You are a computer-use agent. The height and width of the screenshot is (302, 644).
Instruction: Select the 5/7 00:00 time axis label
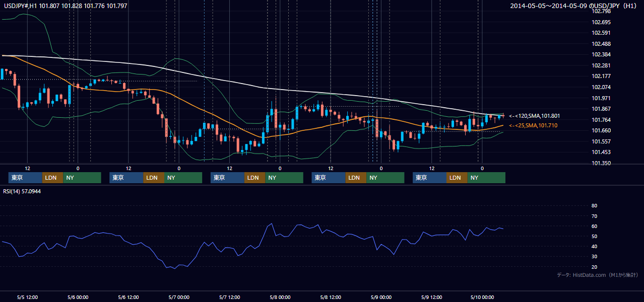click(x=179, y=297)
